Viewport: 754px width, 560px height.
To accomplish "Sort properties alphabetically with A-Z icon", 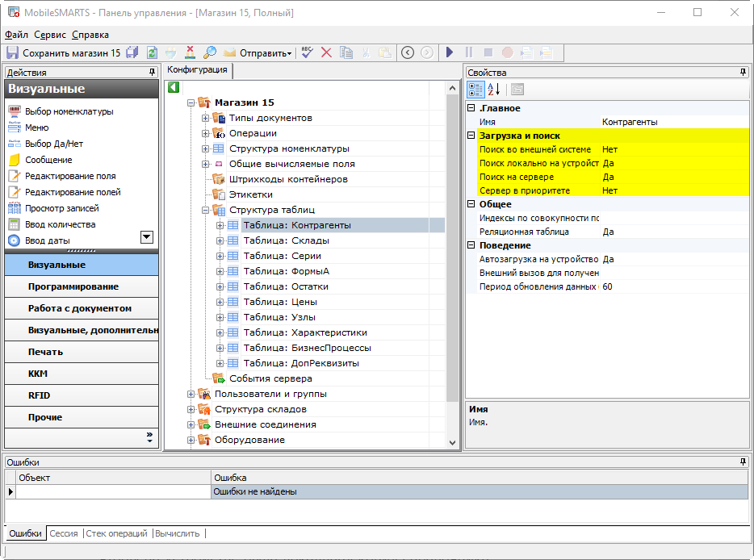I will (x=494, y=90).
